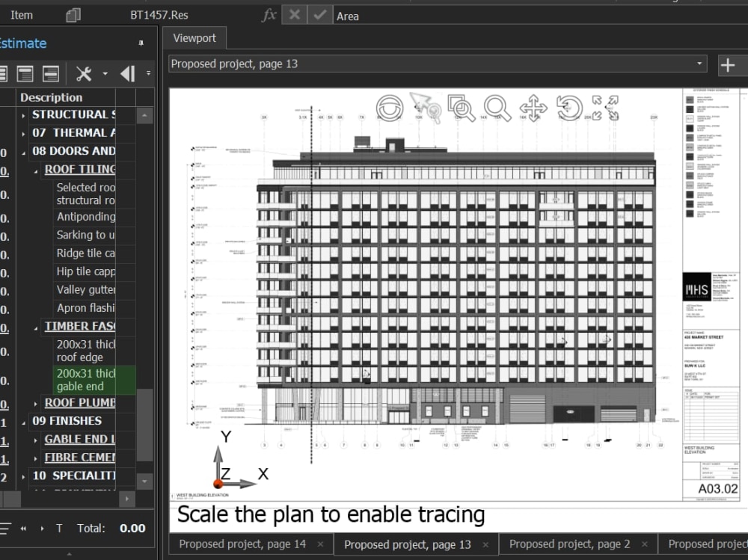The image size is (748, 560).
Task: Expand the 10 SPECIALITI section
Action: click(x=23, y=476)
